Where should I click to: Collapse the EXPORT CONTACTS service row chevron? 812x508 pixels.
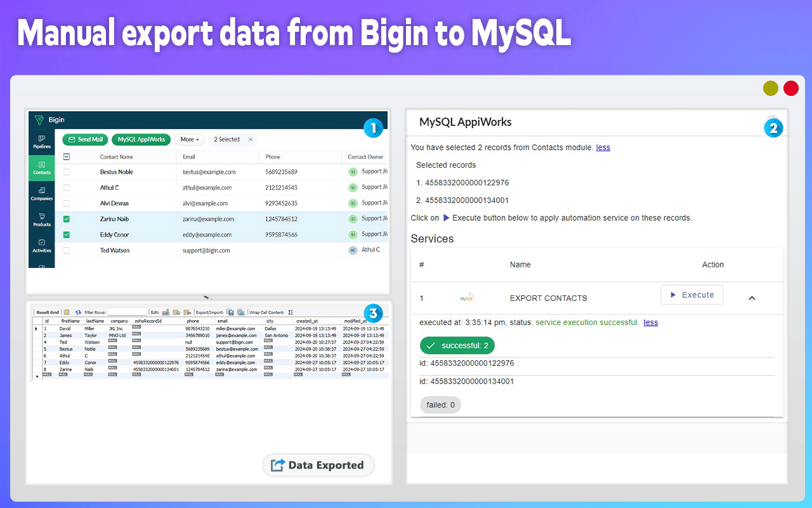click(752, 298)
